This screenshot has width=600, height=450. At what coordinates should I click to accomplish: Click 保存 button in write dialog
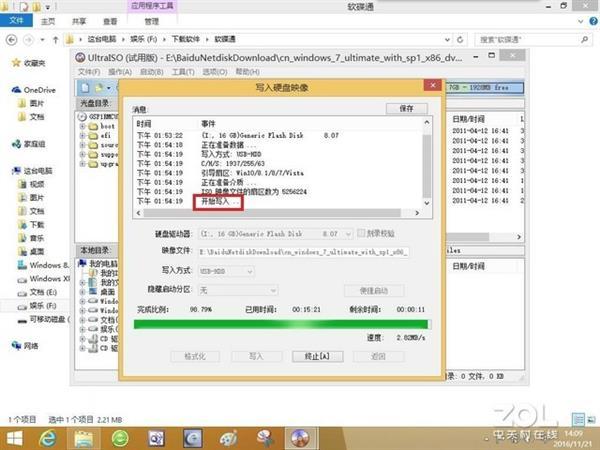406,109
